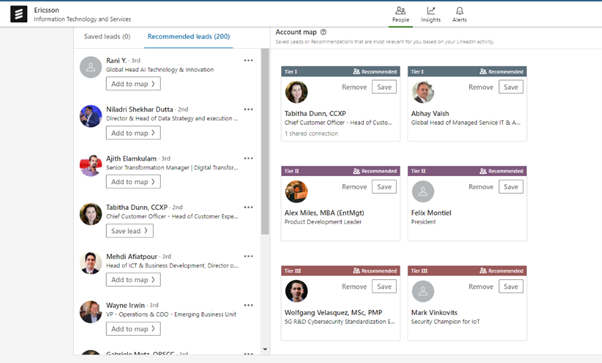Screen dimensions: 602x363
Task: Open more options for Ajith Elamkulam
Action: point(248,158)
